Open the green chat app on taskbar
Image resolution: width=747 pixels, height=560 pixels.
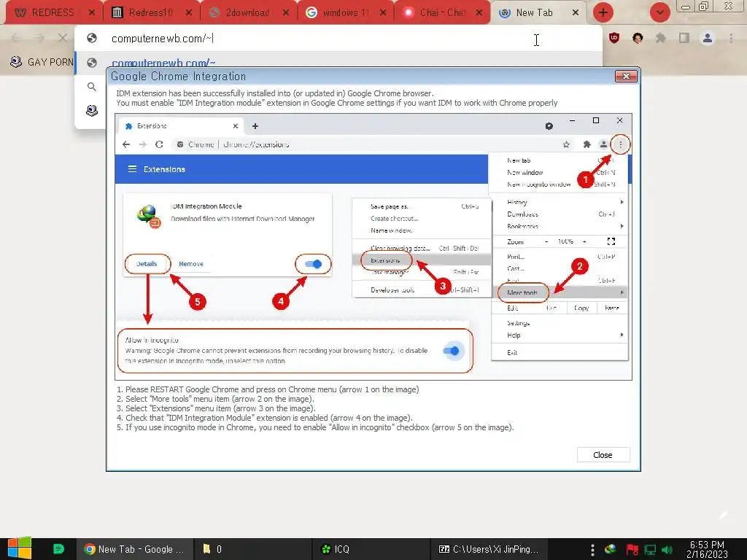58,548
